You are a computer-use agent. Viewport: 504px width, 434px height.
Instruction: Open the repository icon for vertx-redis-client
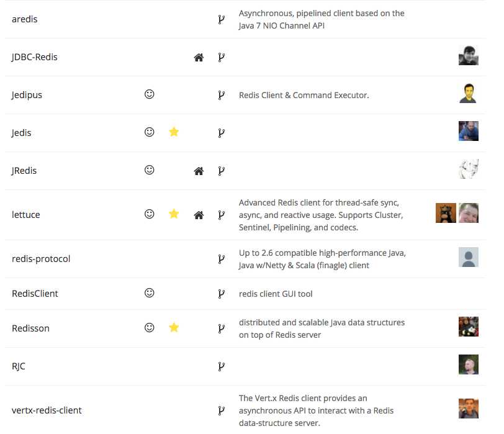(x=221, y=410)
